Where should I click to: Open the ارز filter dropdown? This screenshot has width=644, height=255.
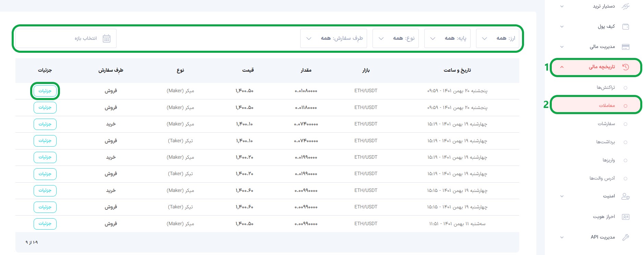pyautogui.click(x=497, y=38)
